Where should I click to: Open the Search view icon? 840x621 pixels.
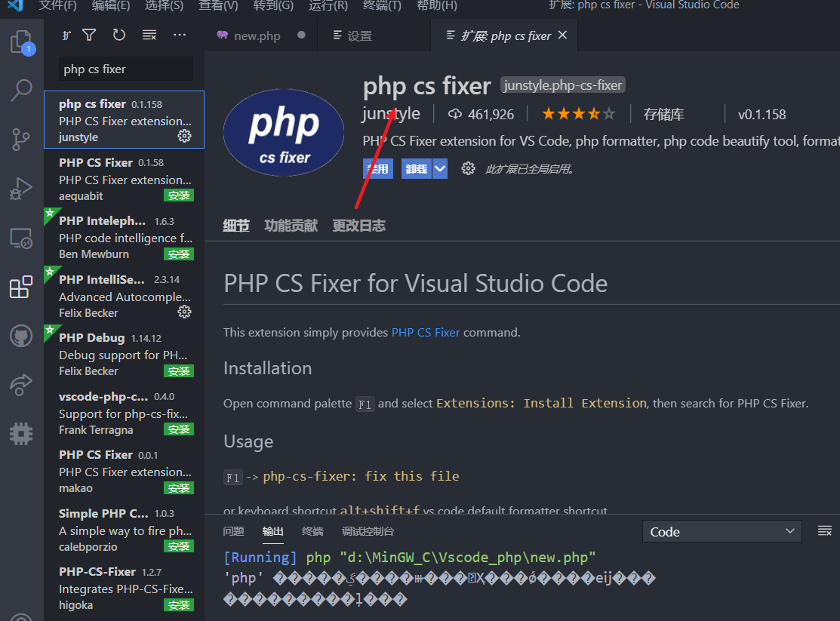[x=21, y=91]
